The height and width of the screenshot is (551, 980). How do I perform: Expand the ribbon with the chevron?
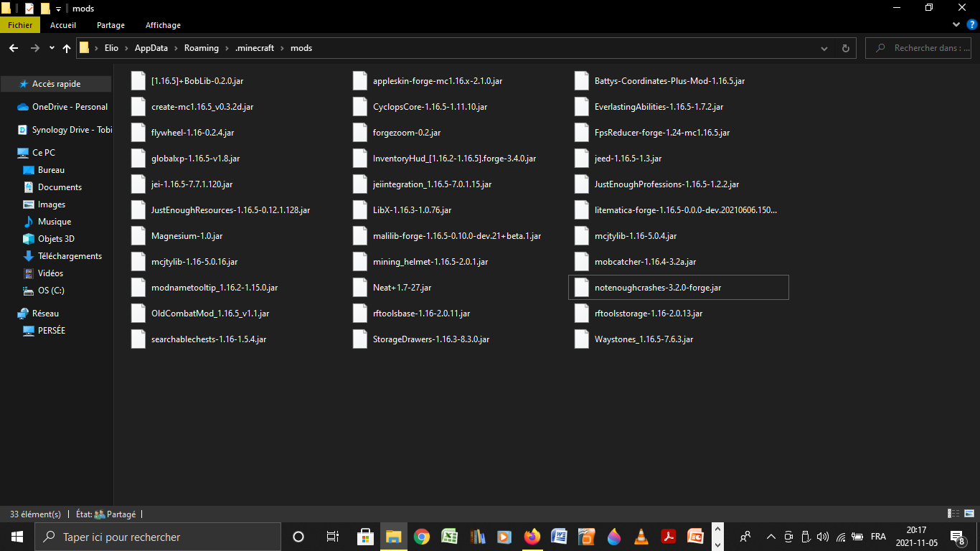coord(956,24)
